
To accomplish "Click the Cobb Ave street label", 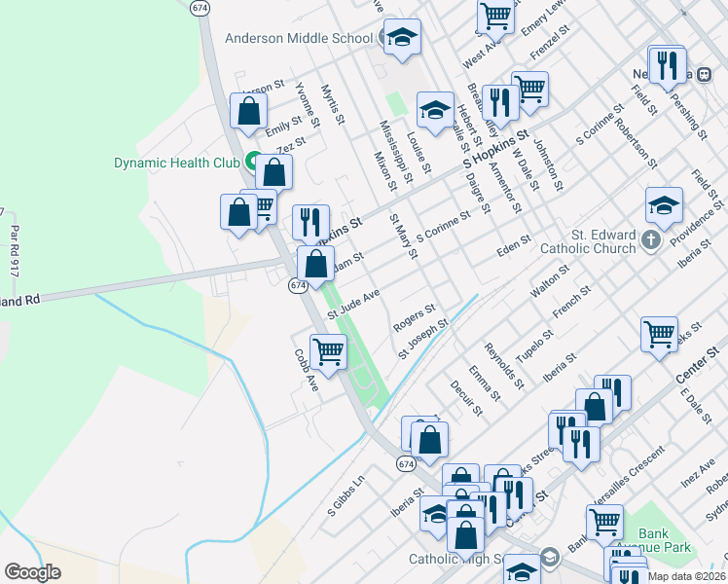I will tap(307, 371).
